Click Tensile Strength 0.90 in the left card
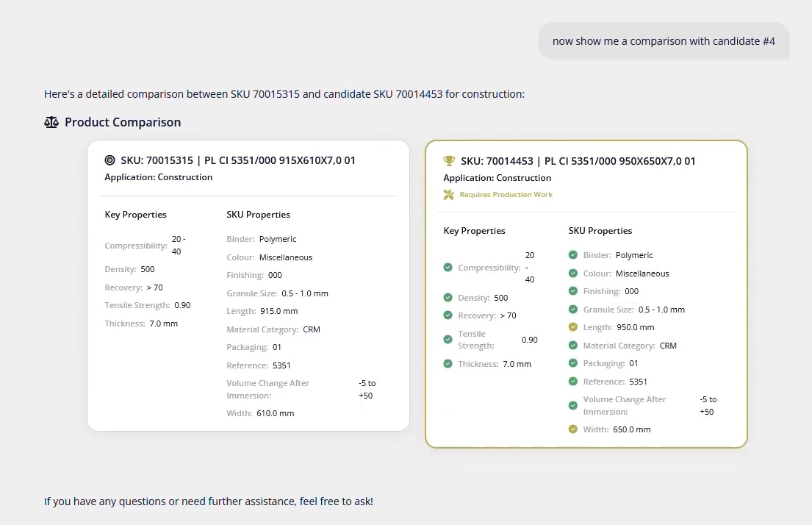 coord(148,305)
